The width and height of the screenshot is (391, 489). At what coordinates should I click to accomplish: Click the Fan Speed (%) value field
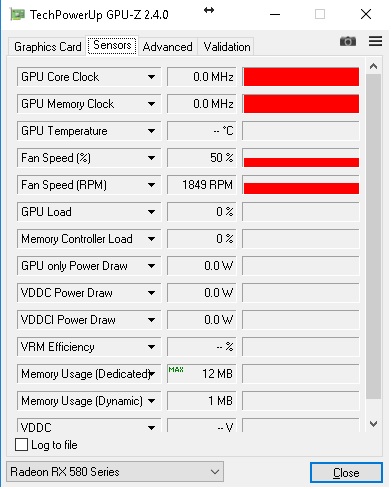tap(202, 158)
